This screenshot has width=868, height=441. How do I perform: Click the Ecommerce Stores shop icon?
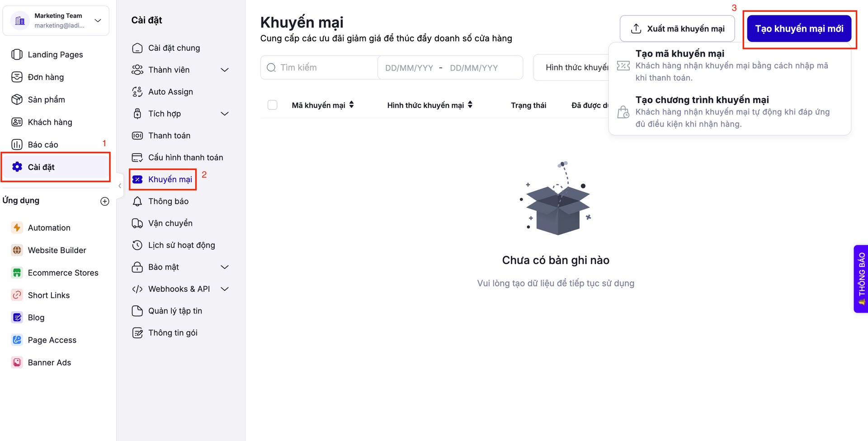(17, 273)
